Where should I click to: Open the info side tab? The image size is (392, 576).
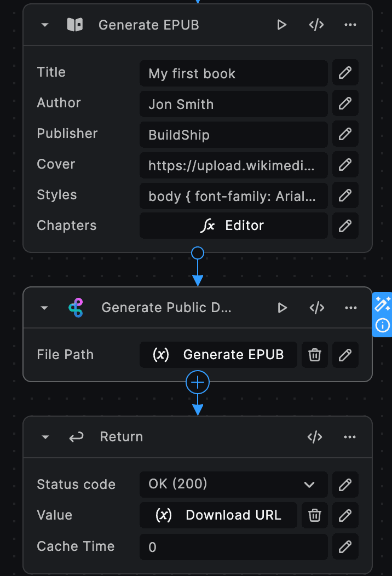382,325
